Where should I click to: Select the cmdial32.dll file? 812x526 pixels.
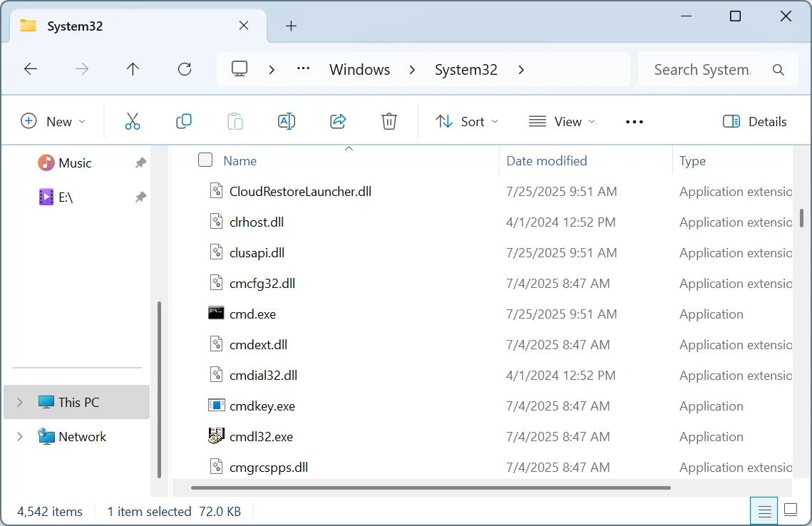[263, 376]
